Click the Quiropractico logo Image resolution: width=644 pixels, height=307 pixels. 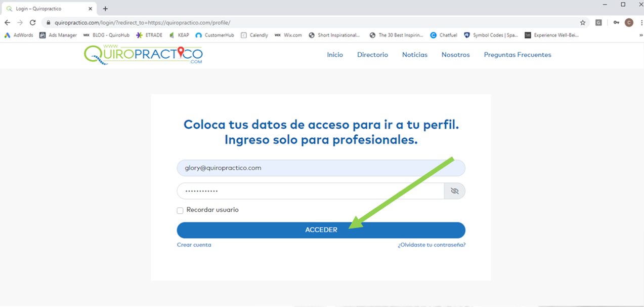[x=143, y=55]
